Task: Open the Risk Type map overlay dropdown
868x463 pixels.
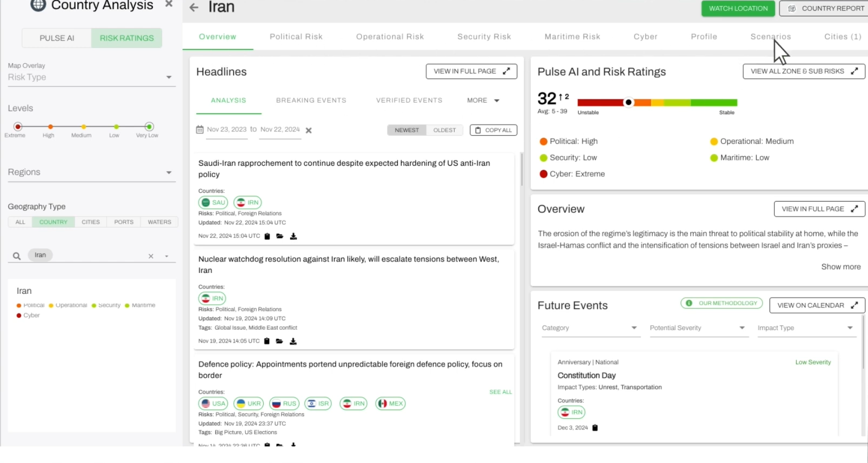Action: [x=91, y=77]
